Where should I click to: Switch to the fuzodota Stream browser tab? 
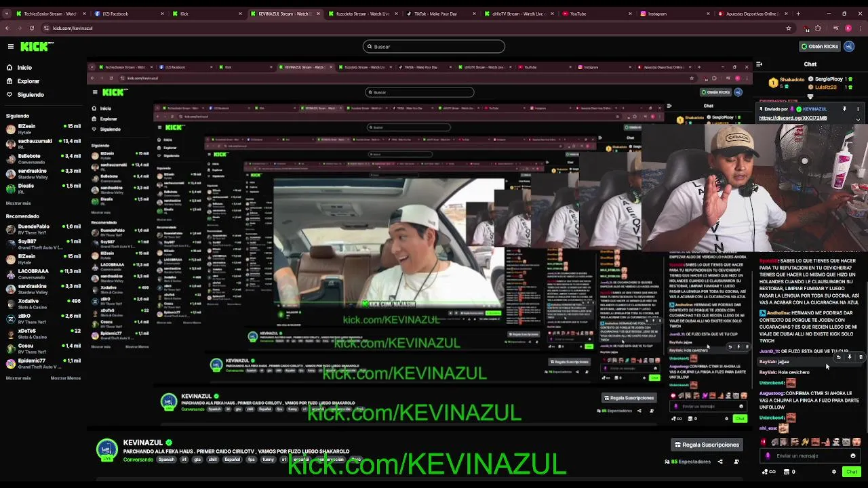362,14
